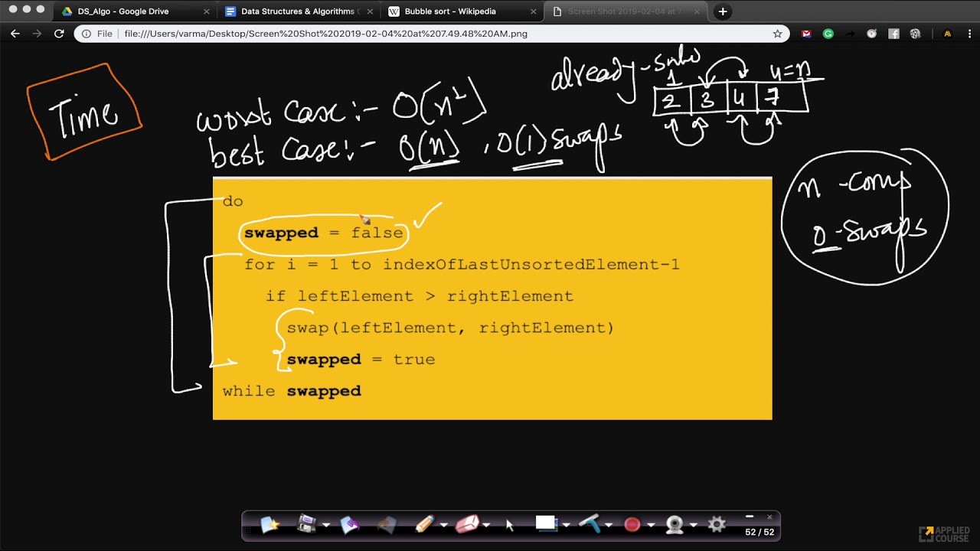Minimize the annotation toolbar
Screen dimensions: 980x551
[750, 517]
